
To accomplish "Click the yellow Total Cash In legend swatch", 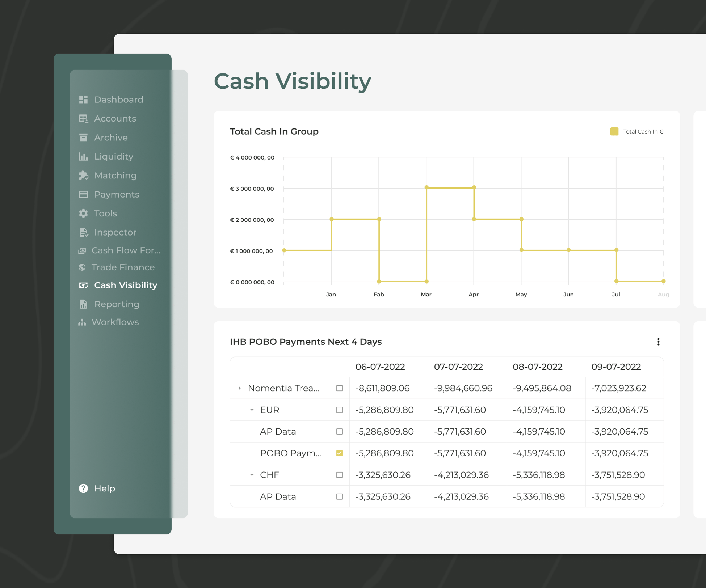I will [x=614, y=131].
